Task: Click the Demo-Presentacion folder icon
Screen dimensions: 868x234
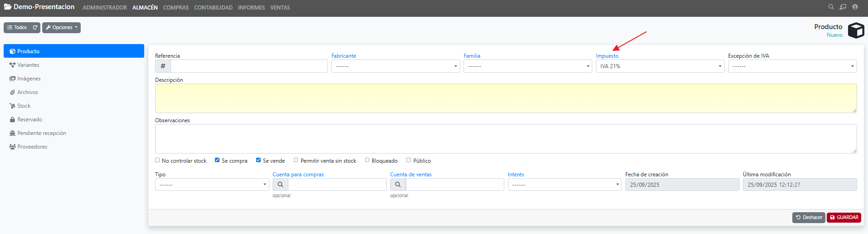Action: (x=8, y=7)
